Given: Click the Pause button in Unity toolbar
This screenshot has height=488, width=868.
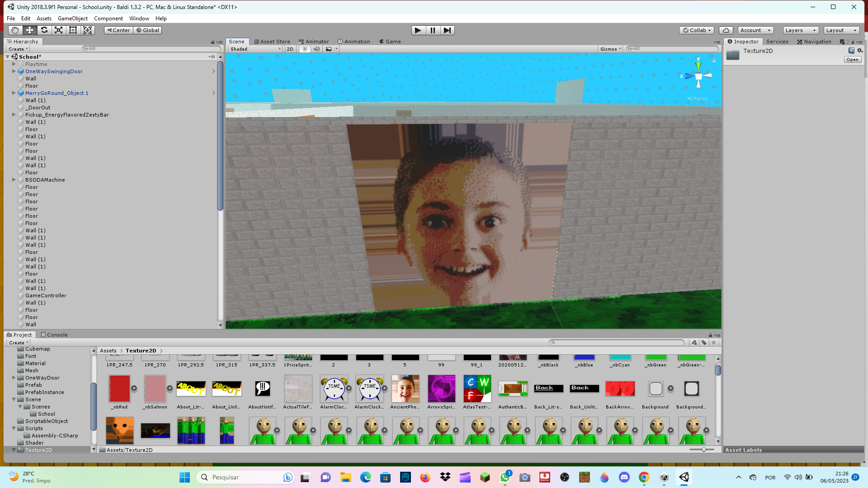Looking at the screenshot, I should (x=432, y=30).
